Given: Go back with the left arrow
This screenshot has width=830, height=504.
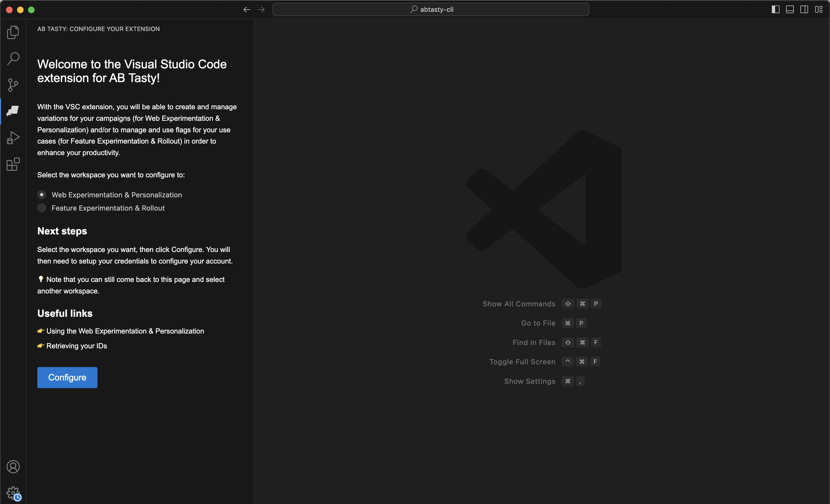Looking at the screenshot, I should (247, 9).
